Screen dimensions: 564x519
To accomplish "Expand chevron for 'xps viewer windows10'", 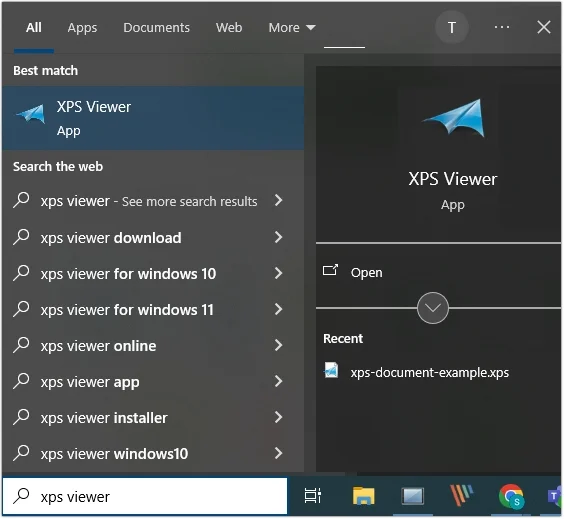I will point(278,453).
